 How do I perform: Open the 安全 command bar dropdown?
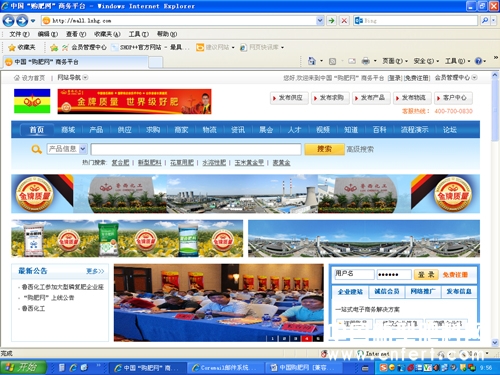pos(426,61)
